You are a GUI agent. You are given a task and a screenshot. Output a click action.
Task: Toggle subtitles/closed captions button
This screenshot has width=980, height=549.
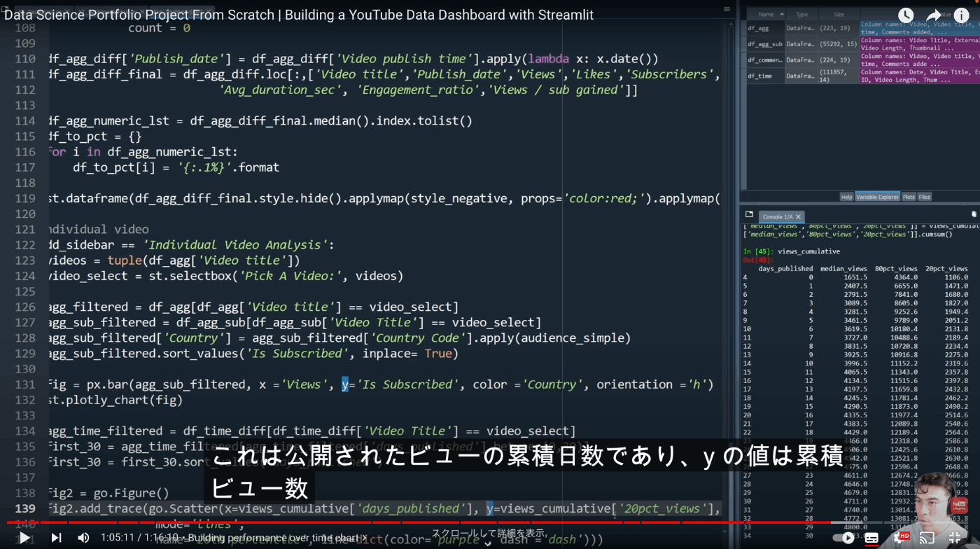[871, 538]
